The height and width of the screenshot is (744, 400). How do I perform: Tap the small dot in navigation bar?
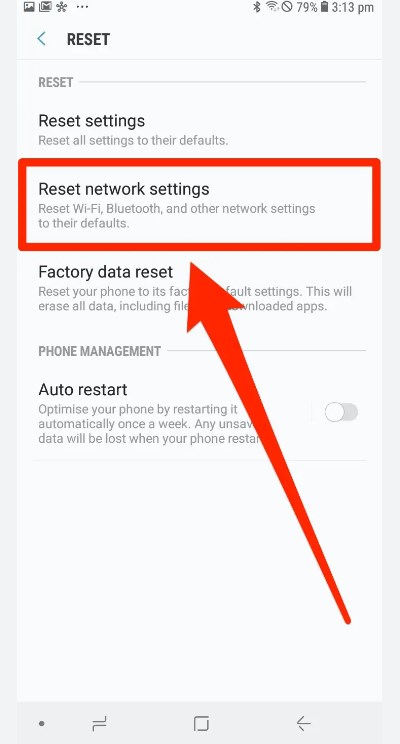pos(42,724)
